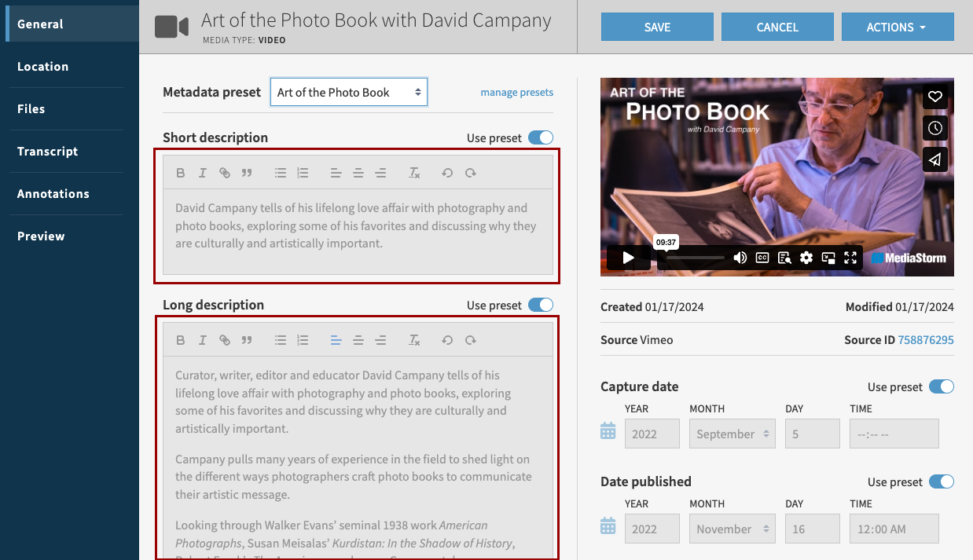Image resolution: width=973 pixels, height=560 pixels.
Task: Click the share paper plane icon
Action: click(934, 159)
